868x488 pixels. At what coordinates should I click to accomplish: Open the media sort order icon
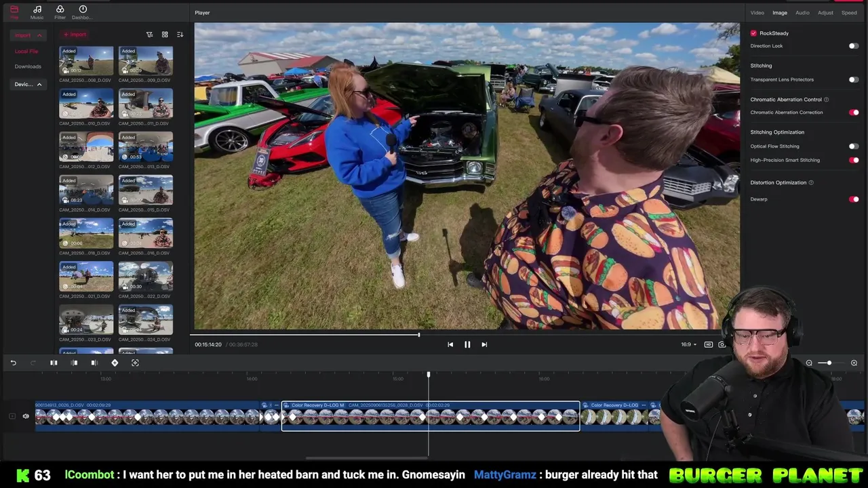[180, 35]
